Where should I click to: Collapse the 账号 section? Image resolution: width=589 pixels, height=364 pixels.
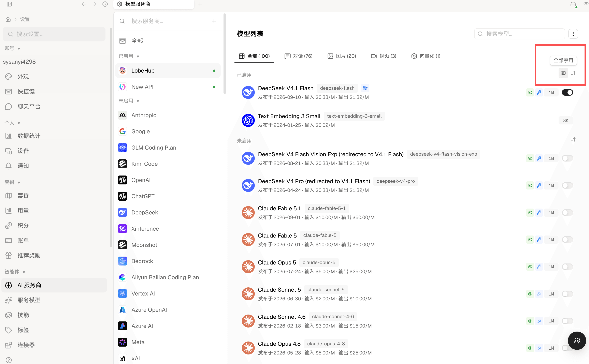[12, 48]
